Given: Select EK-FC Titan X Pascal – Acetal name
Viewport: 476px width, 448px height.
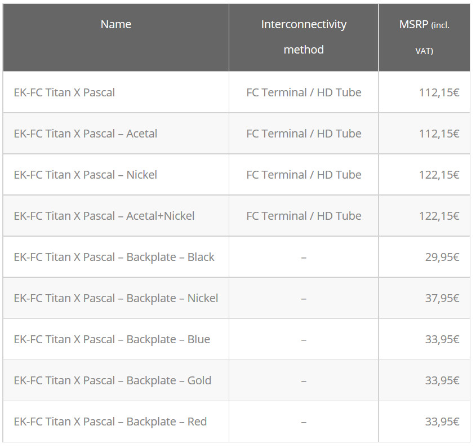Looking at the screenshot, I should coord(85,134).
